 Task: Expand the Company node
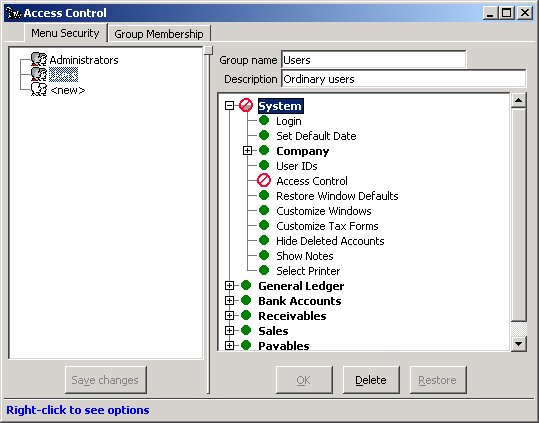click(x=247, y=151)
